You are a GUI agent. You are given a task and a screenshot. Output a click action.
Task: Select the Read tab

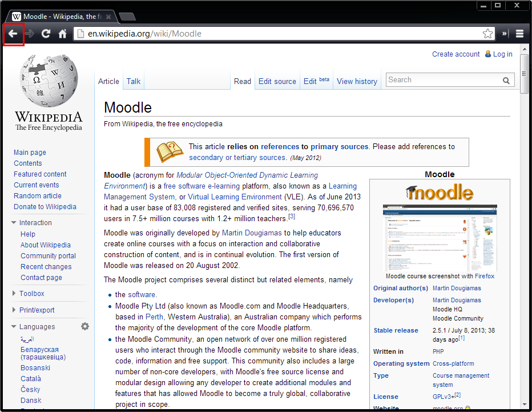242,82
